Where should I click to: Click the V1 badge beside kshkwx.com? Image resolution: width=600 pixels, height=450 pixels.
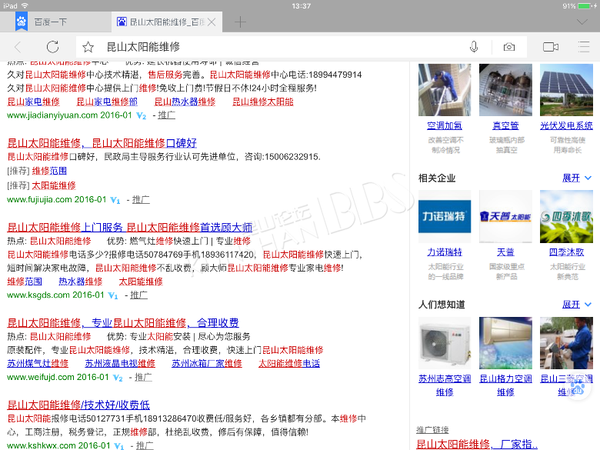(x=119, y=446)
